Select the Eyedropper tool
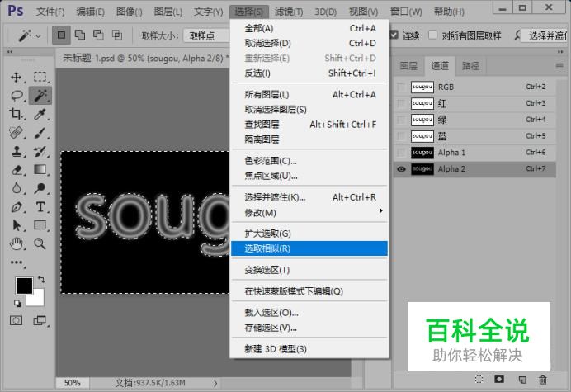The width and height of the screenshot is (571, 392). click(40, 114)
